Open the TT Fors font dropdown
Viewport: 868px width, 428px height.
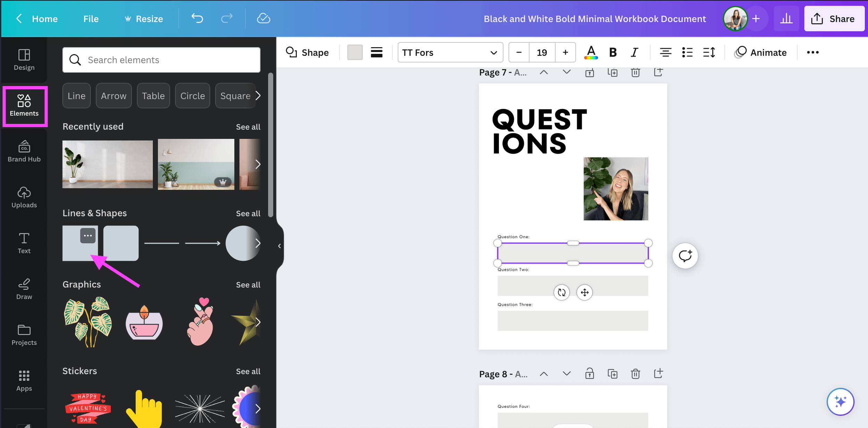coord(450,52)
